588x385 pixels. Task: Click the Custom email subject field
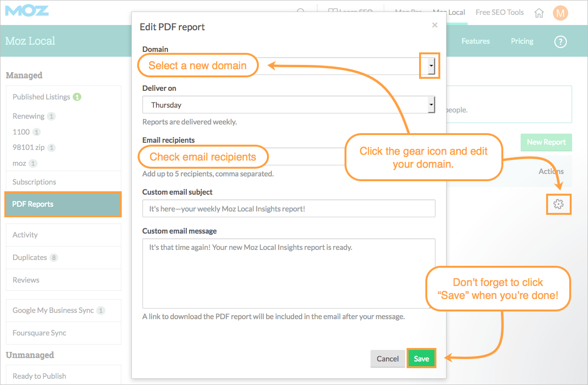tap(289, 209)
